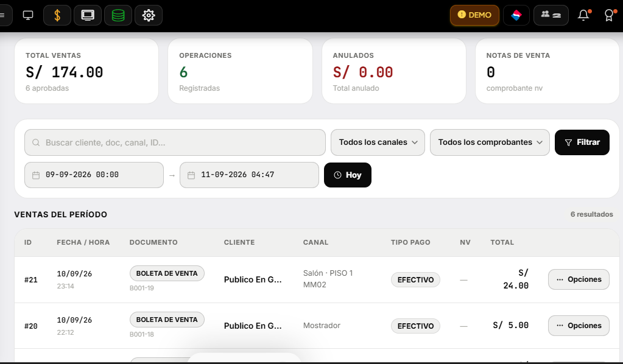Open the monitor desktop icon

(28, 15)
